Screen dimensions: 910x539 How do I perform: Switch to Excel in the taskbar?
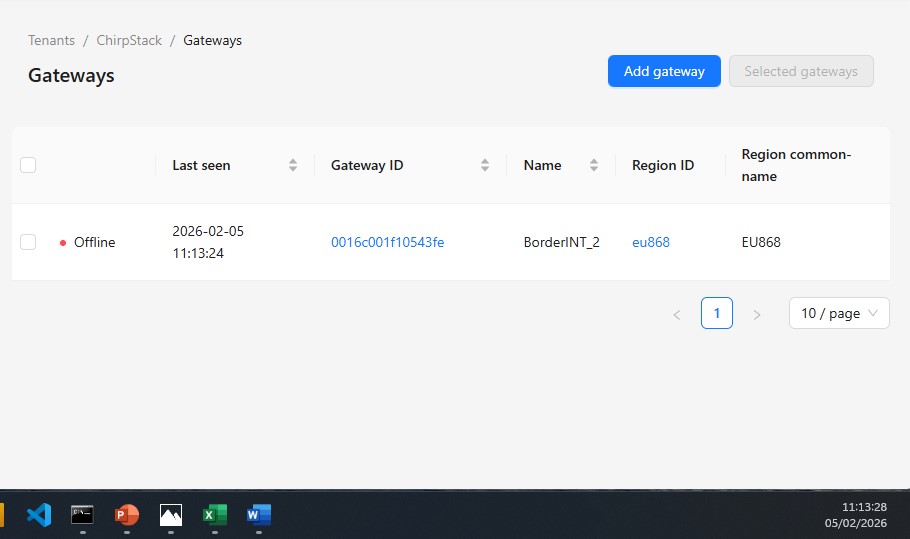coord(214,515)
